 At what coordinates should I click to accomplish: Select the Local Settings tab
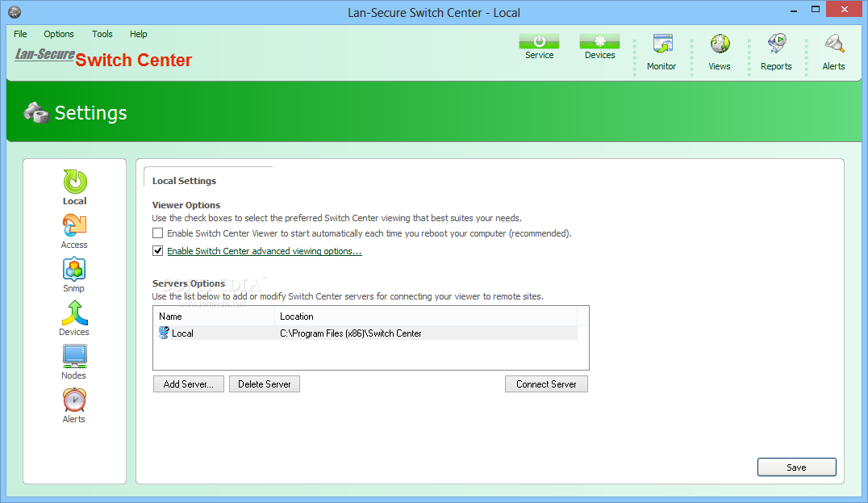[x=185, y=181]
